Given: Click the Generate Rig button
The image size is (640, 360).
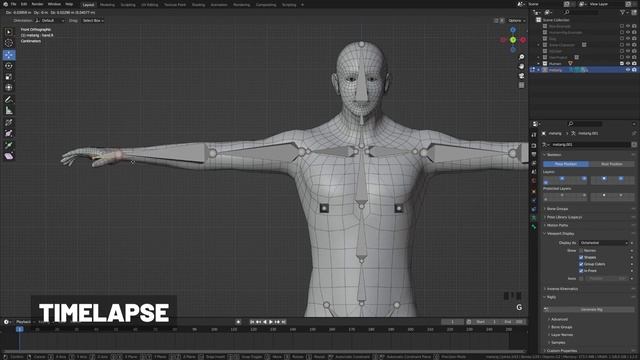Looking at the screenshot, I should coord(591,309).
